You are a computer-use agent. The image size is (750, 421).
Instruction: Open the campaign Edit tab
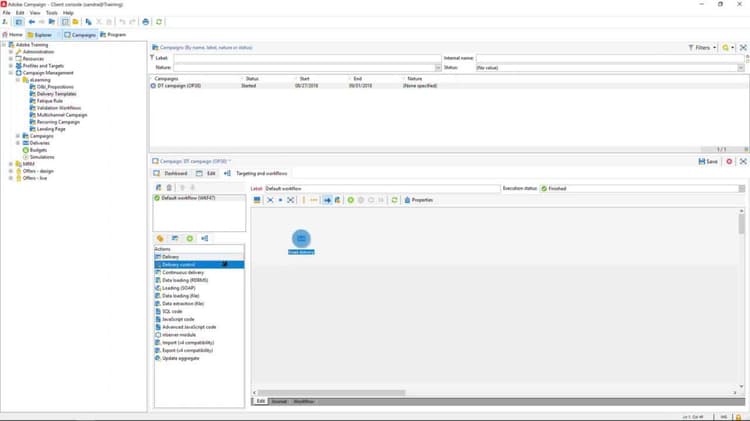click(x=206, y=173)
